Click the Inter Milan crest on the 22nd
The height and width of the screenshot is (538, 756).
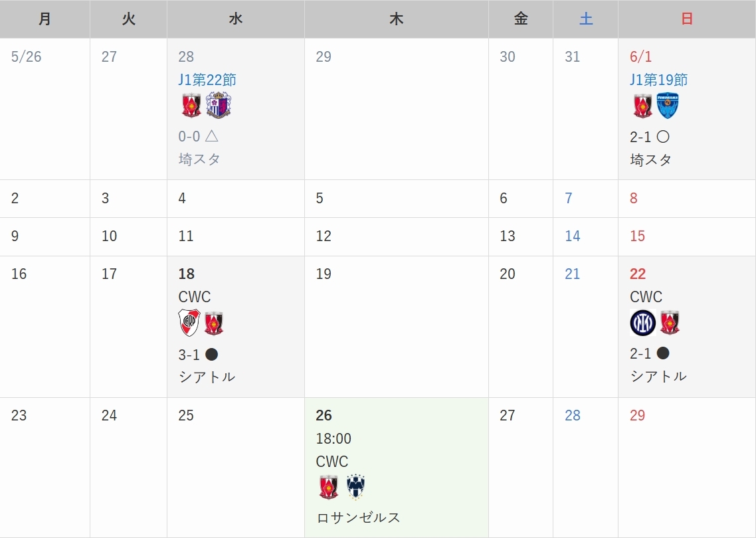[642, 323]
